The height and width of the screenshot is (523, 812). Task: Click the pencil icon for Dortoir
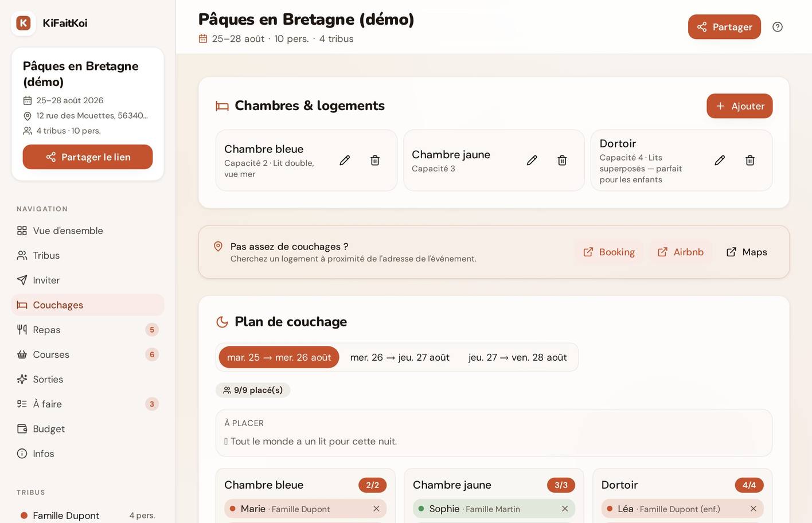click(720, 161)
